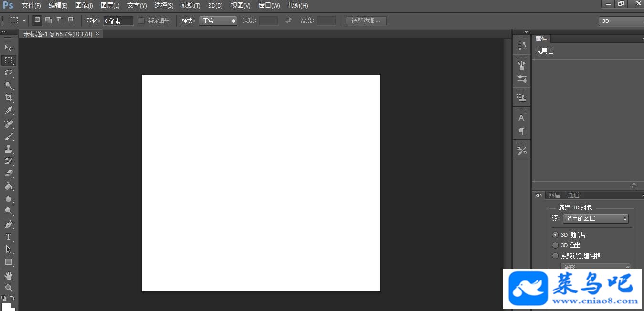This screenshot has height=311, width=644.
Task: Open the 文件(F) menu
Action: coord(32,5)
